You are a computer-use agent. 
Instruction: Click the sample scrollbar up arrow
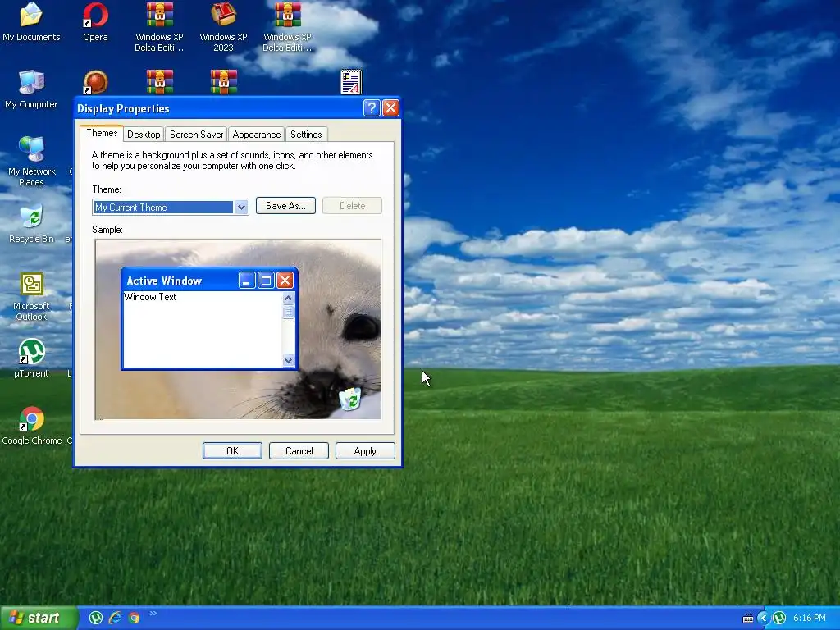click(x=288, y=298)
